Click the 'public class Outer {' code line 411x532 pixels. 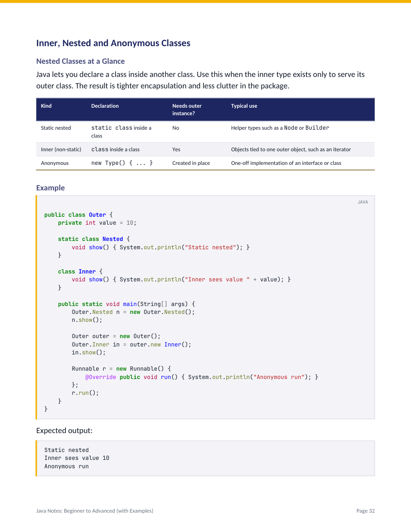tap(79, 215)
